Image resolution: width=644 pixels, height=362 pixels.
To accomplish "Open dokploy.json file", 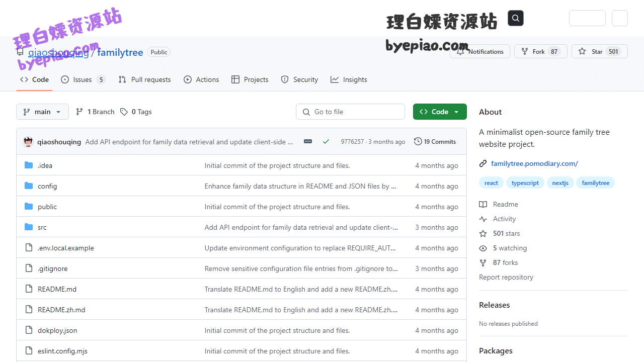I will 57,330.
